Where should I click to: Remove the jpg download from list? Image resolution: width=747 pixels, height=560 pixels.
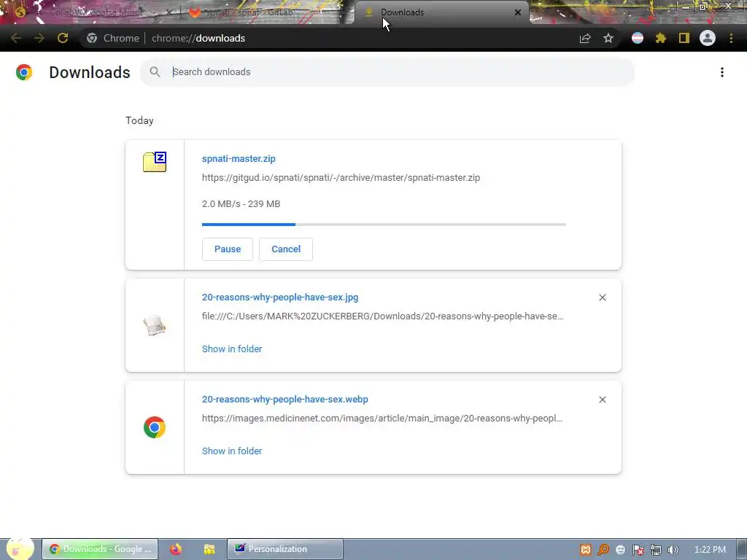602,297
